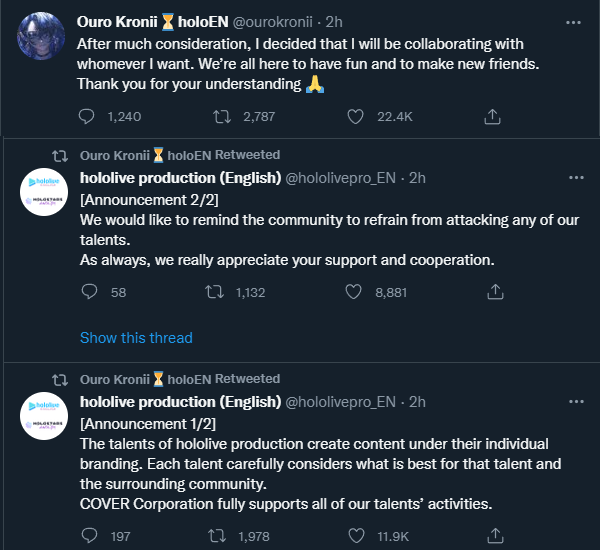Open Ouro Kronii's profile avatar
This screenshot has height=550, width=600.
click(43, 37)
